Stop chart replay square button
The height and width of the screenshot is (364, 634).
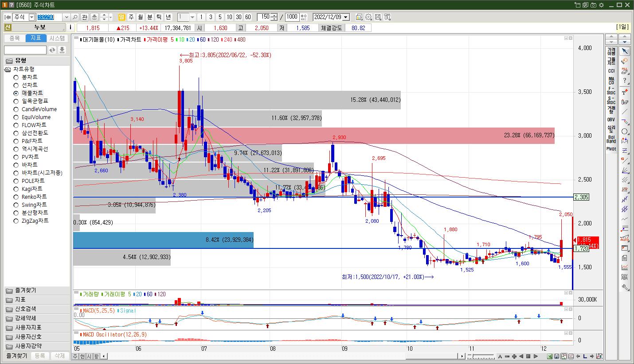[x=528, y=356]
